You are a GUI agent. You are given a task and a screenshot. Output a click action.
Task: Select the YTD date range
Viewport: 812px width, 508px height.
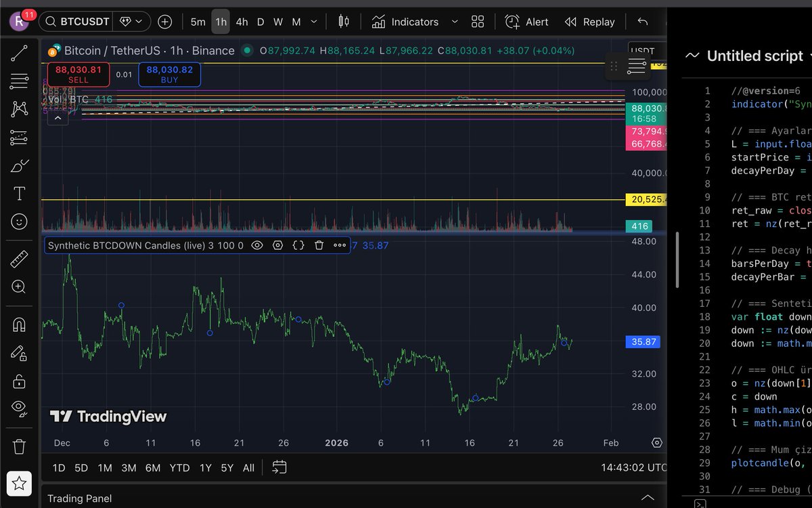coord(179,467)
